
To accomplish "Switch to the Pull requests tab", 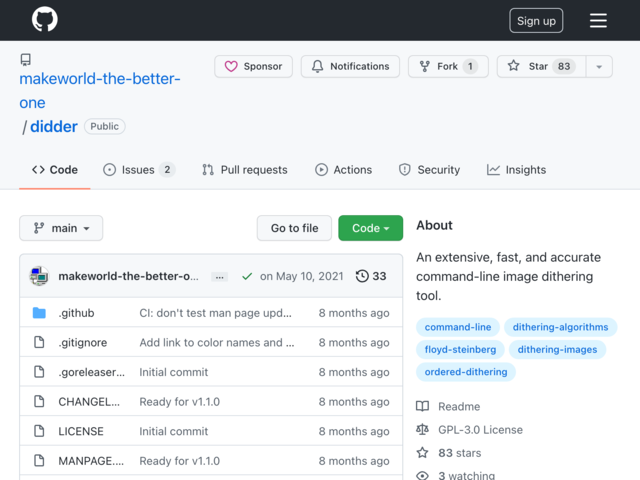I will coord(244,170).
